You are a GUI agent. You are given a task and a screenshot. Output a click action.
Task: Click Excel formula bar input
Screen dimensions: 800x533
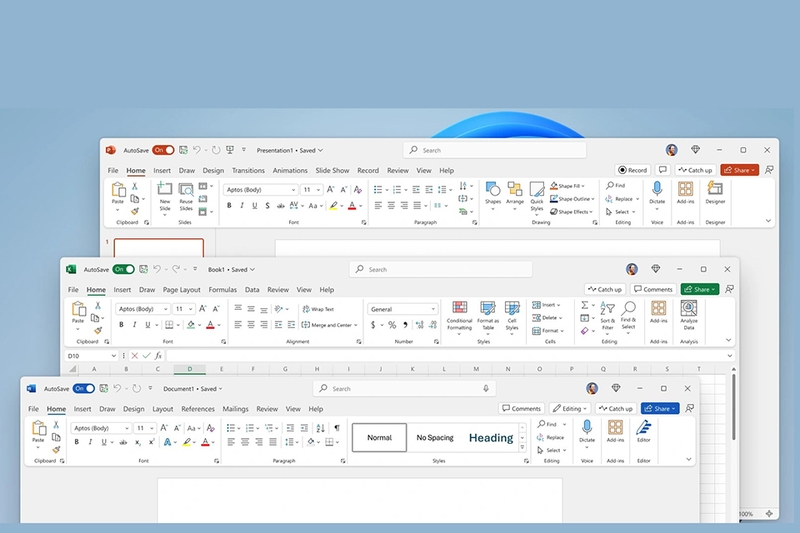(x=445, y=356)
